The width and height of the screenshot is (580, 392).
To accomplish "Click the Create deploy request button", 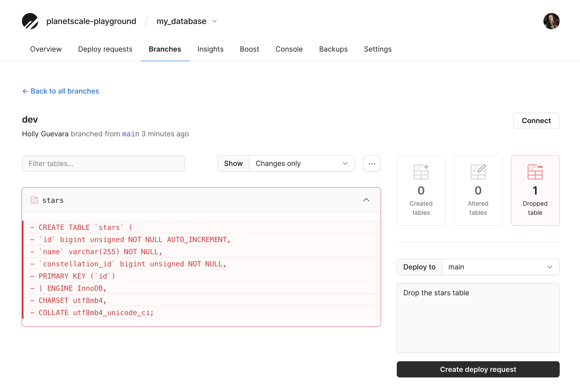I will tap(478, 369).
